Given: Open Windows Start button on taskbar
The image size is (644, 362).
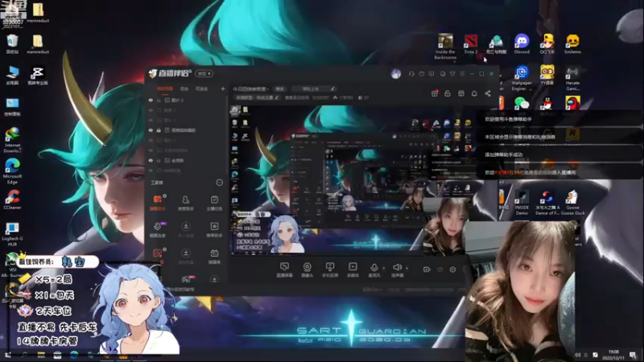Looking at the screenshot, I should point(8,355).
